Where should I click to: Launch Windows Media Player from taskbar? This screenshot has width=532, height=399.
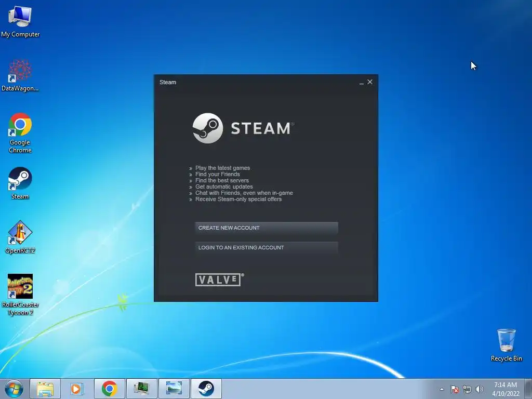pos(77,389)
